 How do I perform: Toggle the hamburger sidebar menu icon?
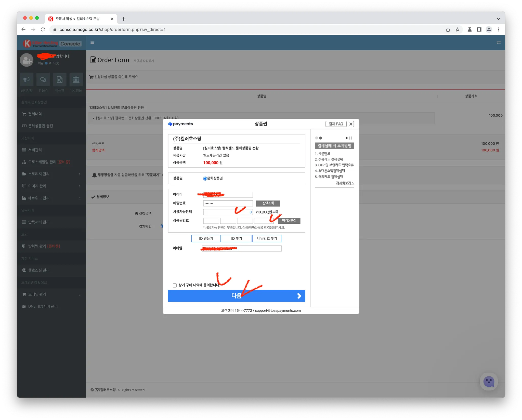[92, 43]
